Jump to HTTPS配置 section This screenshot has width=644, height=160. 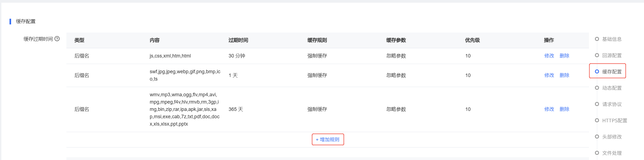pos(614,120)
